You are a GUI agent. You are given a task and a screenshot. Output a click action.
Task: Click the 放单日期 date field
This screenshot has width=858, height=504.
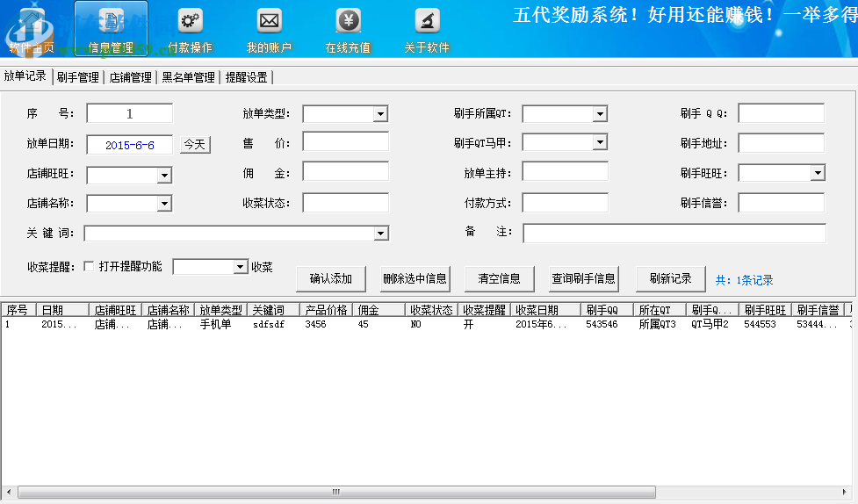click(x=130, y=145)
